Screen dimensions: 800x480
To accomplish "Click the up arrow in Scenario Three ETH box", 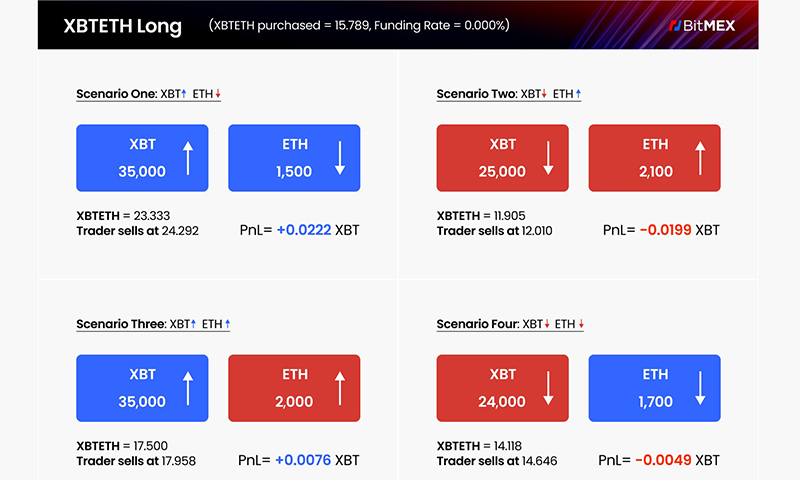I will (340, 388).
